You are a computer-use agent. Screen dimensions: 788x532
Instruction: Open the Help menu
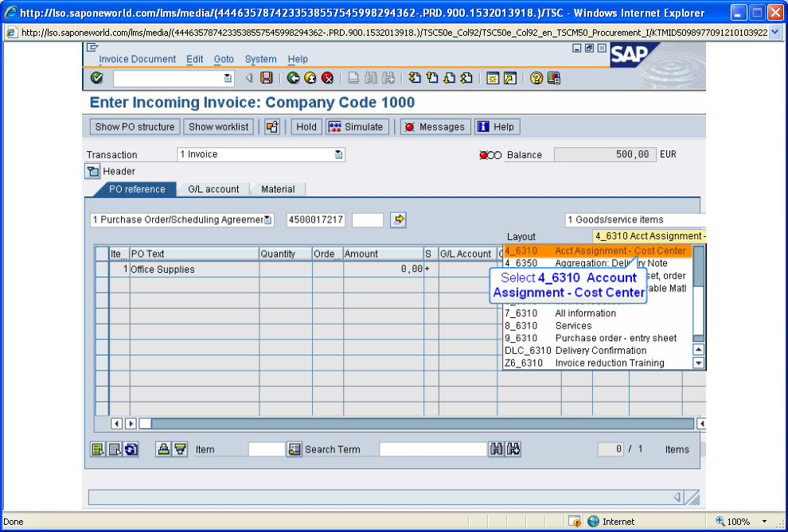click(298, 59)
